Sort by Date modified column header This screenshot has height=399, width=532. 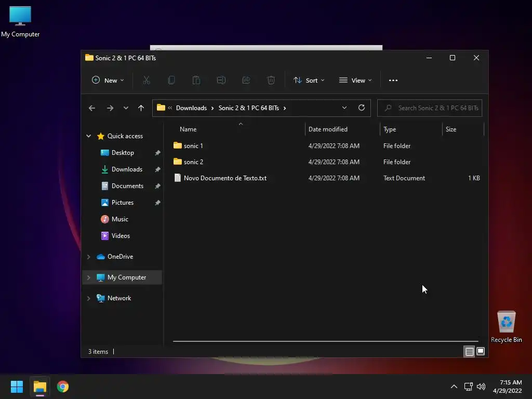328,129
